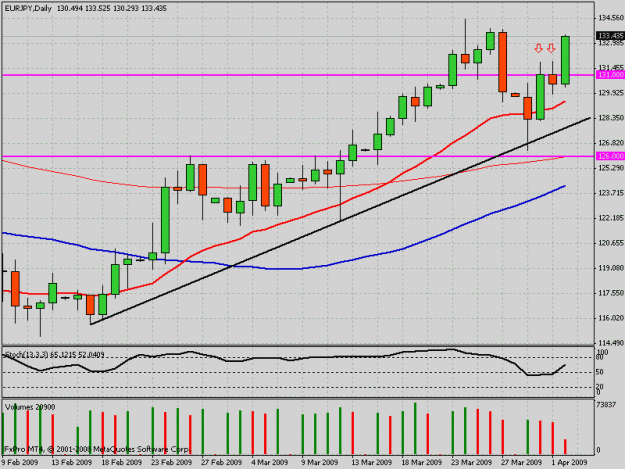Click the 27 Feb 2009 date label
This screenshot has width=625, height=469.
click(x=222, y=462)
